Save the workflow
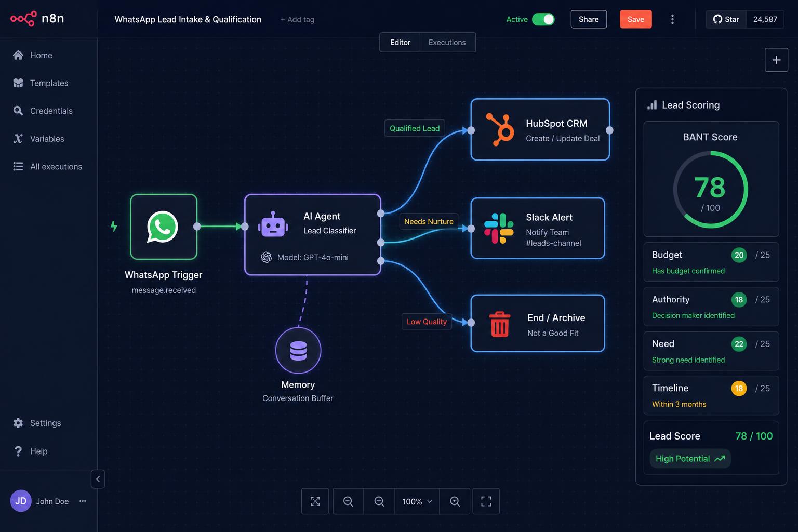This screenshot has width=798, height=532. (635, 19)
